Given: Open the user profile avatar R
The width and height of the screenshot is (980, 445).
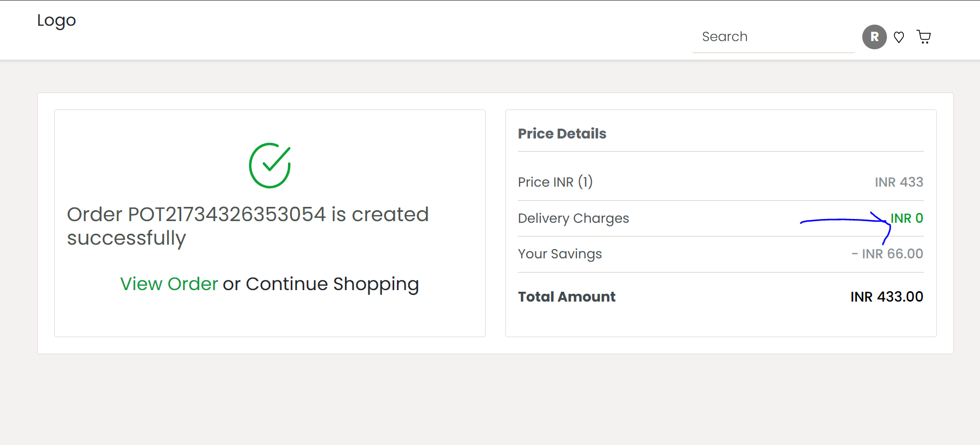Looking at the screenshot, I should (874, 37).
